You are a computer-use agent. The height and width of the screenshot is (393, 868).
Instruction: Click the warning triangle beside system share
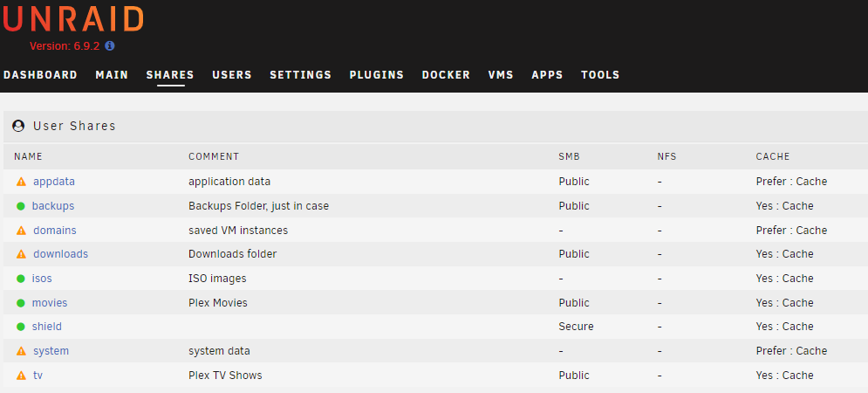point(21,351)
